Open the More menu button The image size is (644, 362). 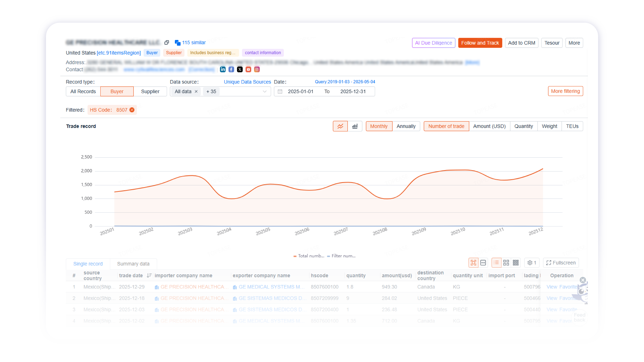[x=574, y=43]
